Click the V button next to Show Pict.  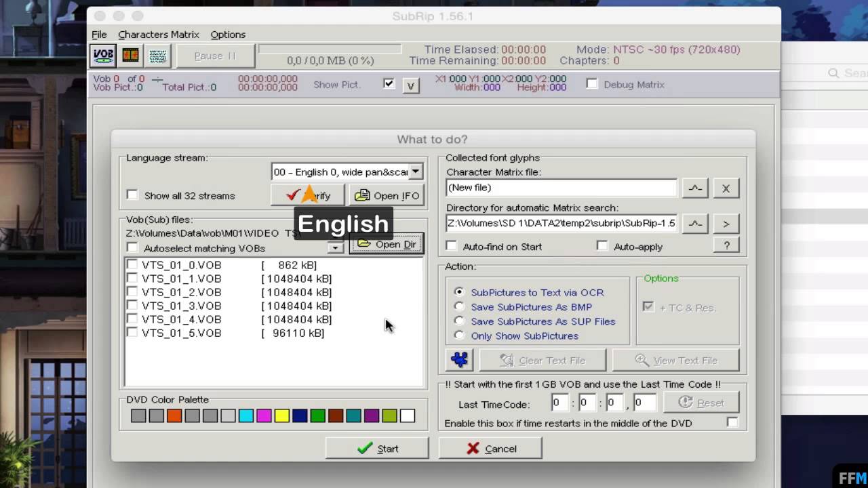pyautogui.click(x=410, y=85)
